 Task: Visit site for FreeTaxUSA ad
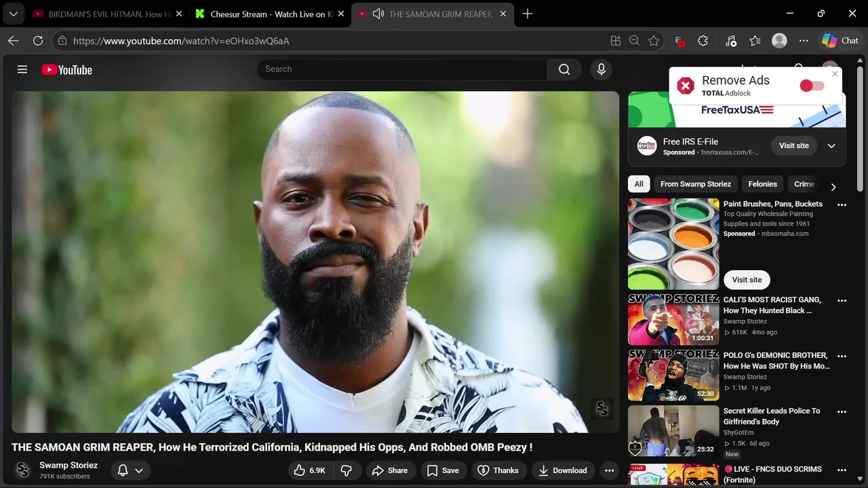[x=793, y=146]
